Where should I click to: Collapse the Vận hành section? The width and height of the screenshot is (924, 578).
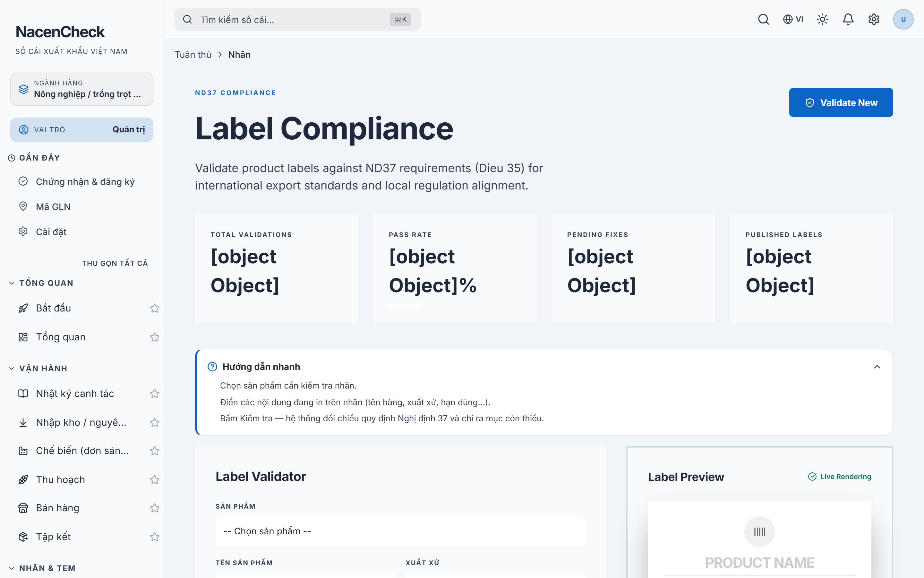coord(38,369)
